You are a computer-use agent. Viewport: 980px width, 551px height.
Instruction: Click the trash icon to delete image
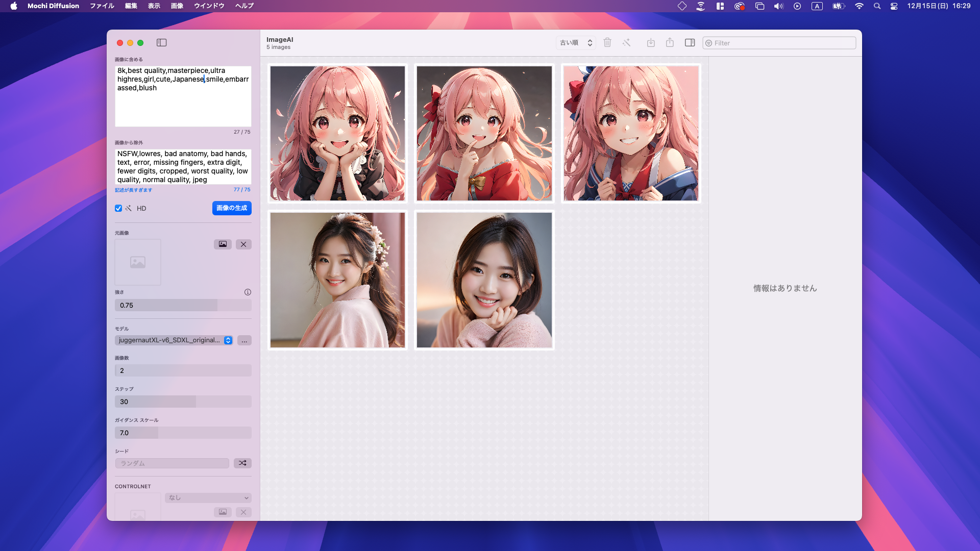click(607, 43)
